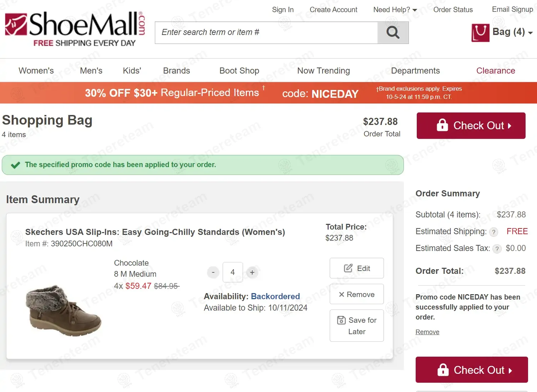The width and height of the screenshot is (537, 392).
Task: Click the quantity input box
Action: tap(233, 272)
